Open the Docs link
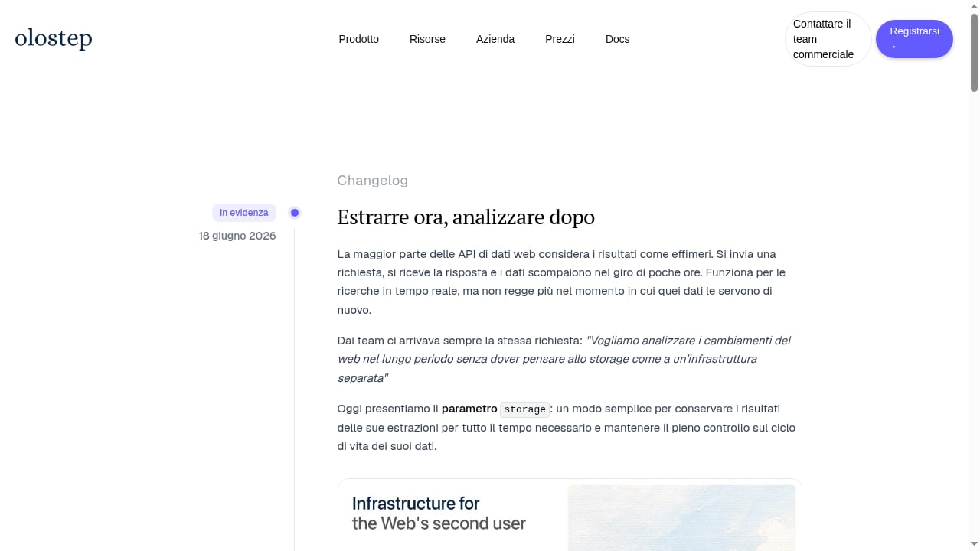Screen dimensions: 980x551 tap(617, 39)
